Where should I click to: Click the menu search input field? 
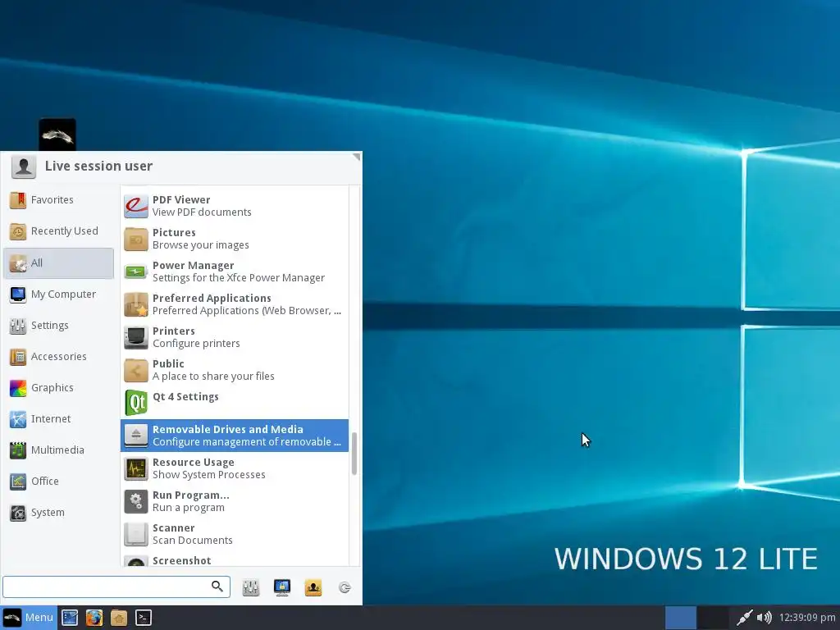(x=116, y=587)
